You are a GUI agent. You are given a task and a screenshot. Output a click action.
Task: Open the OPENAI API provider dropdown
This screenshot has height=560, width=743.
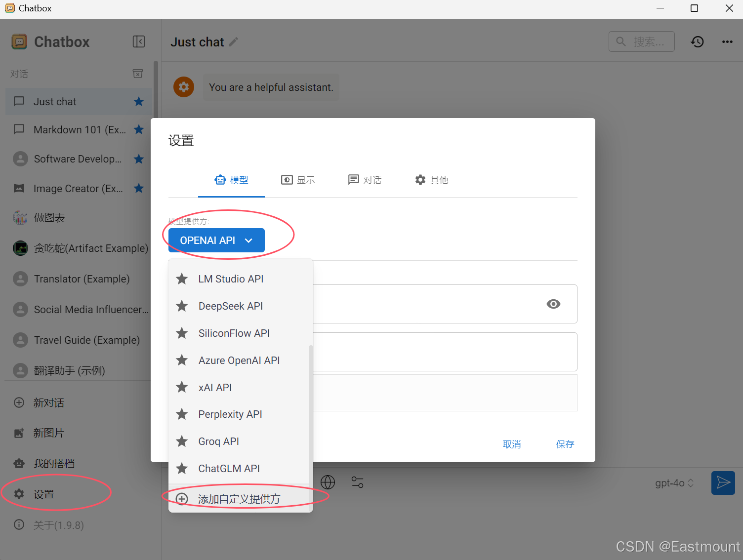click(x=216, y=240)
